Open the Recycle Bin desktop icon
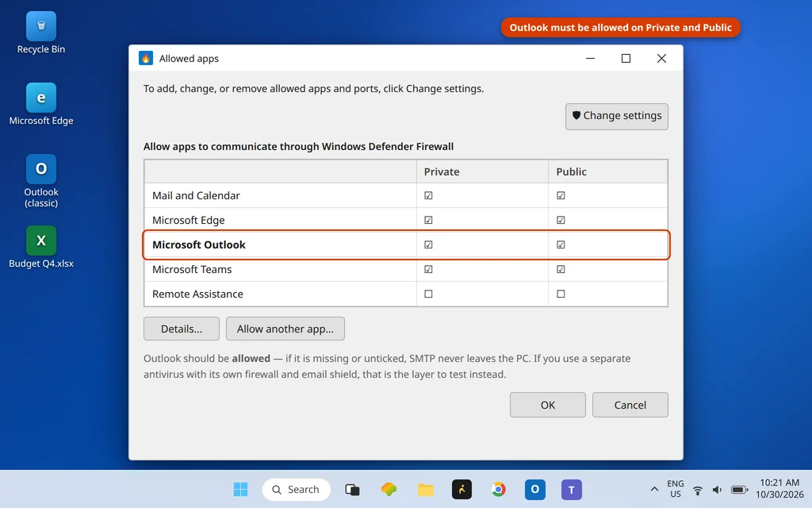This screenshot has width=812, height=508. tap(41, 26)
